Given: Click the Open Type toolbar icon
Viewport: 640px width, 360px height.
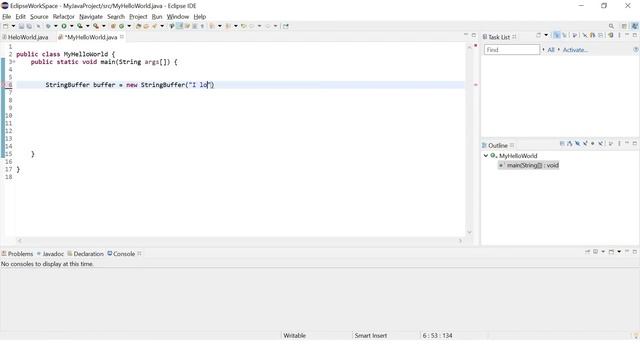Looking at the screenshot, I should pyautogui.click(x=138, y=26).
